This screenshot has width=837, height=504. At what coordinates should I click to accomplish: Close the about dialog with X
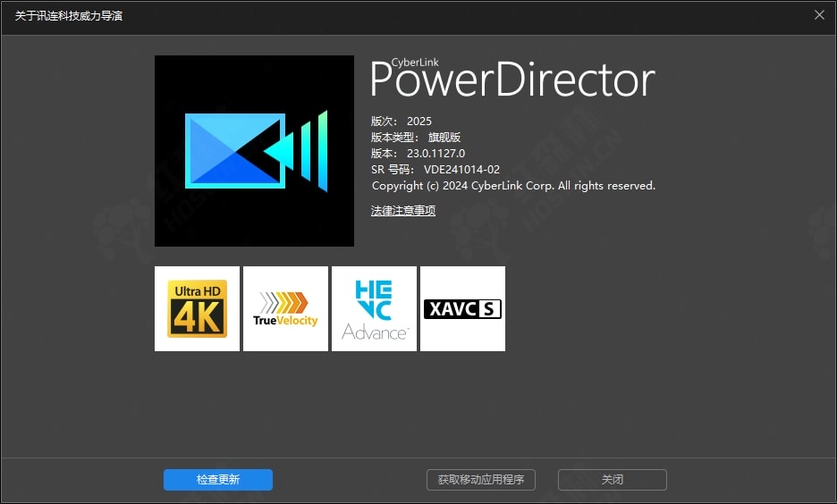point(819,15)
